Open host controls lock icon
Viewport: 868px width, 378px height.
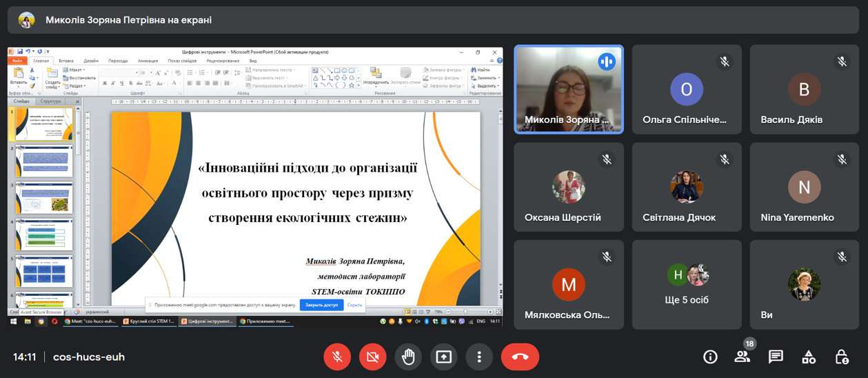point(842,357)
